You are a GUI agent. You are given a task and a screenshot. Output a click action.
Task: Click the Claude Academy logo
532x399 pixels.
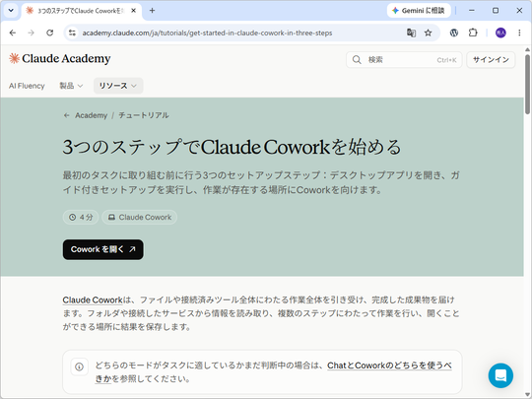pyautogui.click(x=60, y=59)
